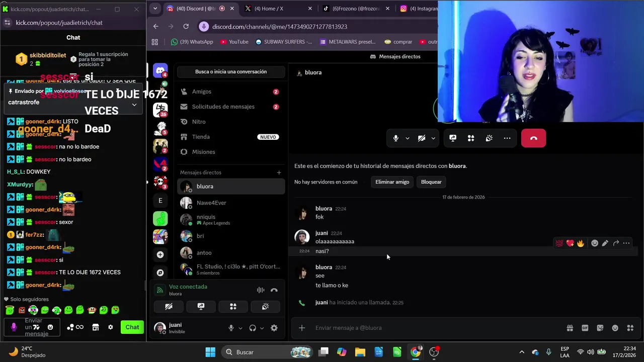Share screen from voice connected panel
The image size is (644, 362).
point(201,306)
